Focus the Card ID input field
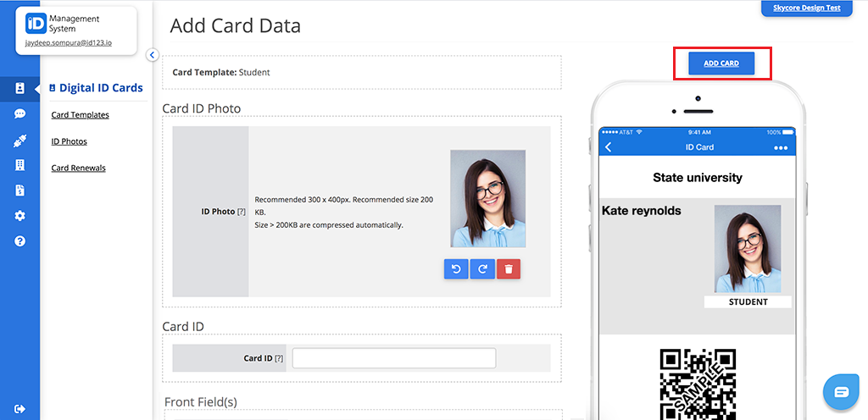 point(394,358)
